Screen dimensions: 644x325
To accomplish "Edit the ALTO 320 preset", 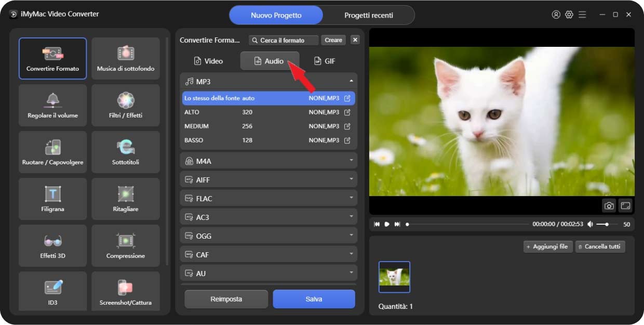I will pos(347,112).
